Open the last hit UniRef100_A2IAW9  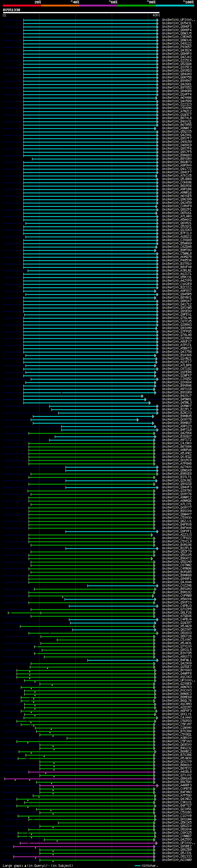tap(177, 860)
